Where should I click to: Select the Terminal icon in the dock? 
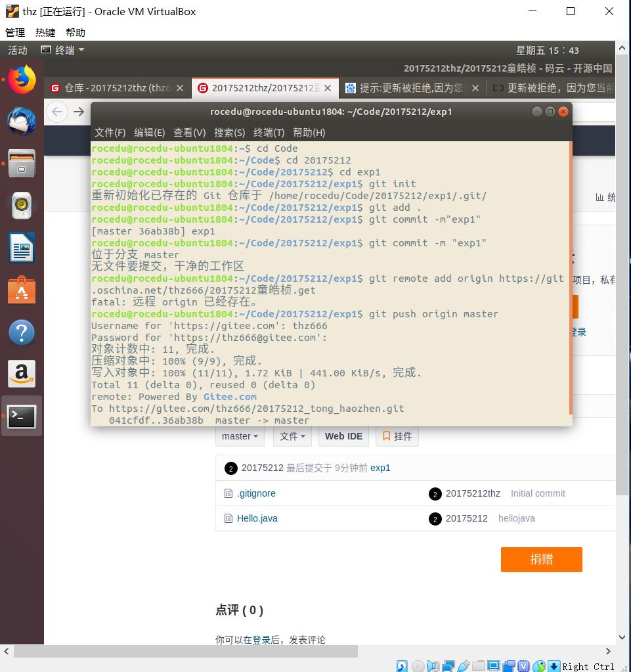(22, 416)
